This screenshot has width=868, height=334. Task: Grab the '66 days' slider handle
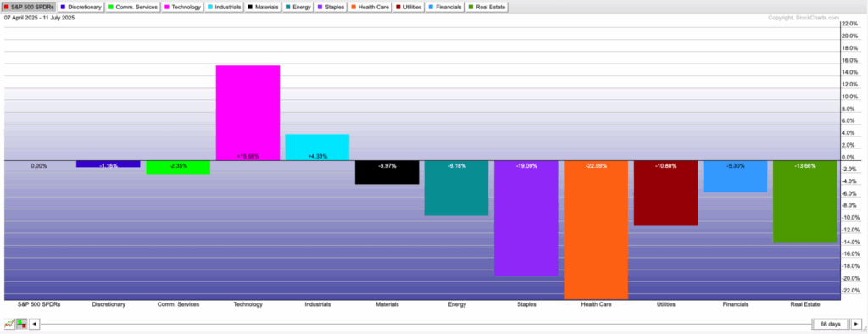830,324
